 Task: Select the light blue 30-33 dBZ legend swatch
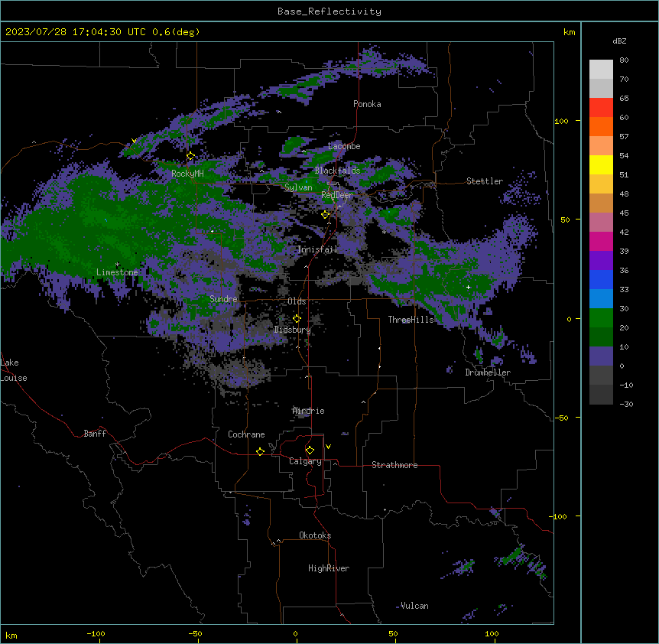click(x=601, y=299)
